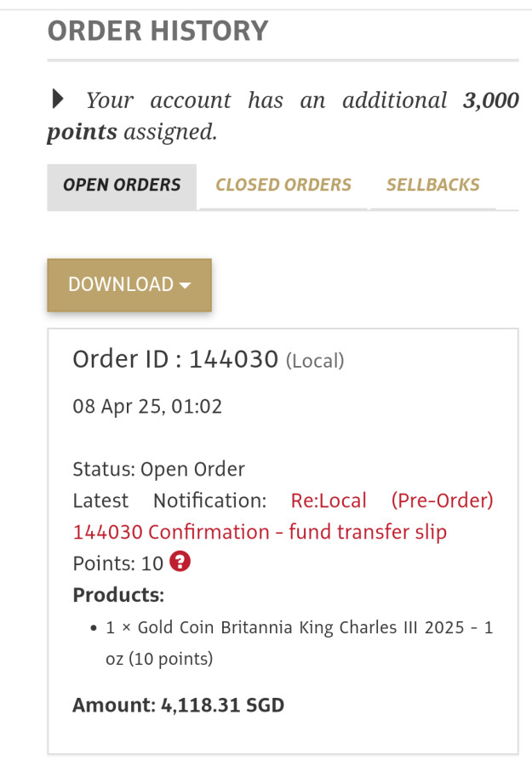Click the order date 08 Apr 25
532x766 pixels.
coord(147,406)
